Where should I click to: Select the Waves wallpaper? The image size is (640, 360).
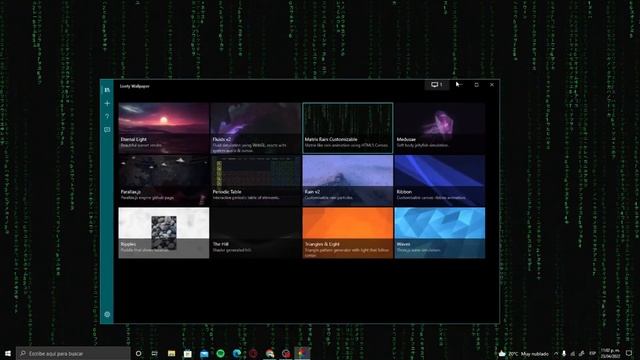440,233
